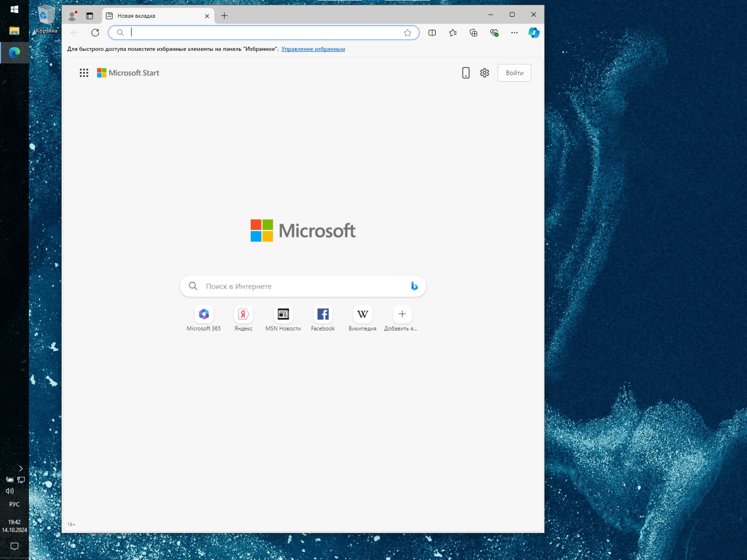Image resolution: width=747 pixels, height=560 pixels.
Task: Open the Copilot sidebar icon
Action: tap(534, 32)
